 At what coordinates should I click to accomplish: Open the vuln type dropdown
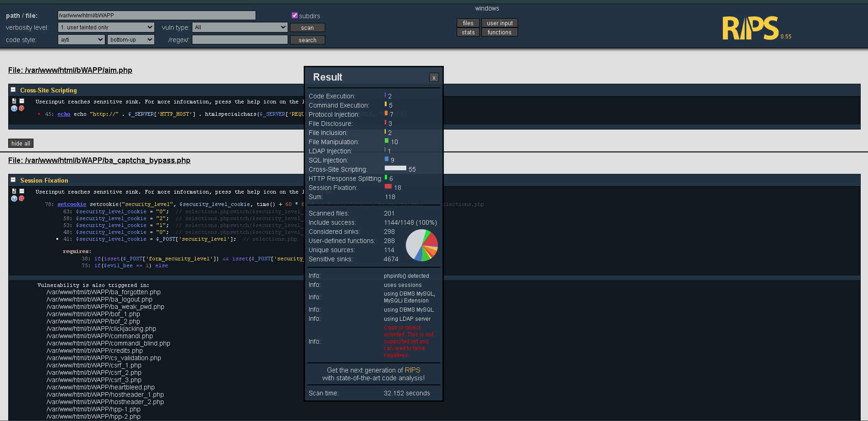coord(240,27)
